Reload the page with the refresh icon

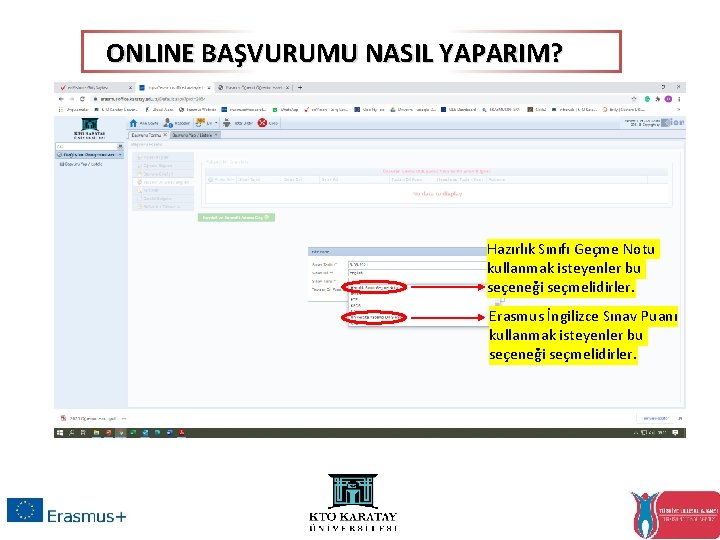point(82,99)
